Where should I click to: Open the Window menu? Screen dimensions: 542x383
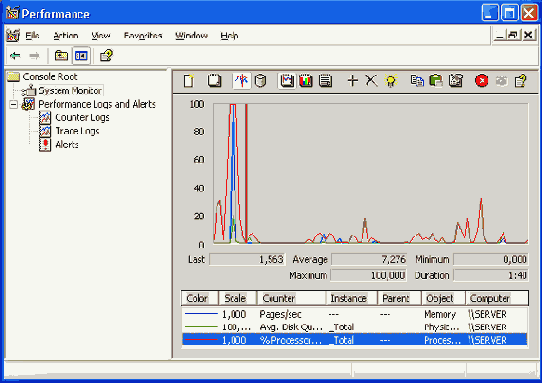191,36
